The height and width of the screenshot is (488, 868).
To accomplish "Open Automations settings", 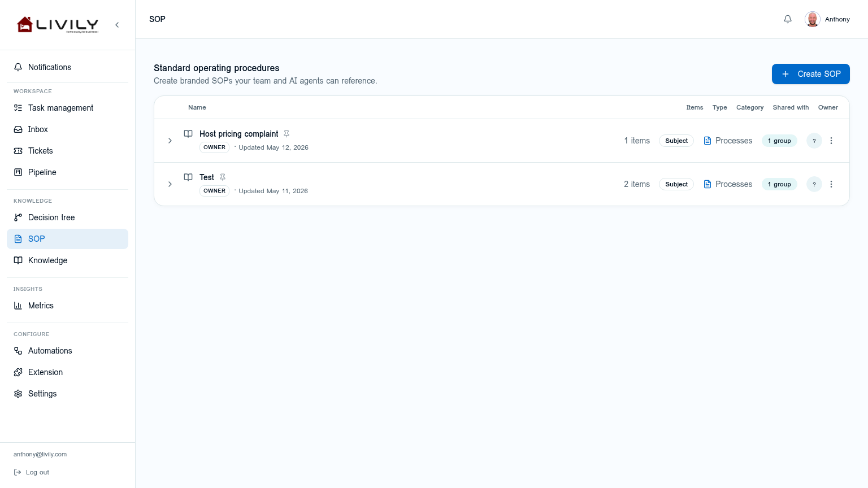I will (67, 351).
